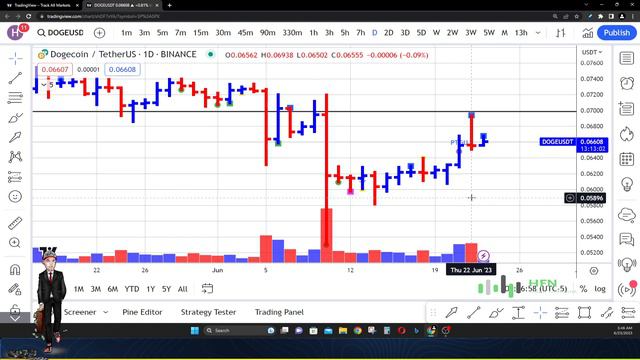Select the trend line tool
Viewport: 640px width, 360px height.
tap(15, 78)
